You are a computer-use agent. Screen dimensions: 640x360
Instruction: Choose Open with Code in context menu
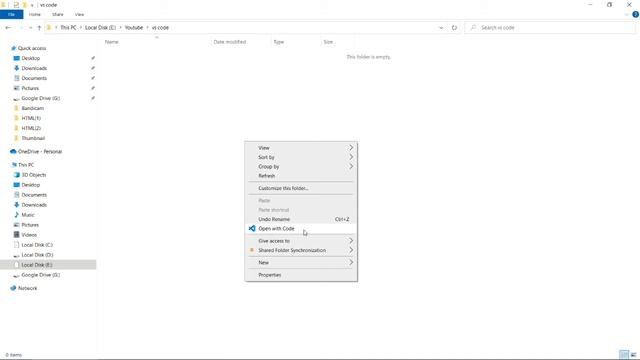301,229
